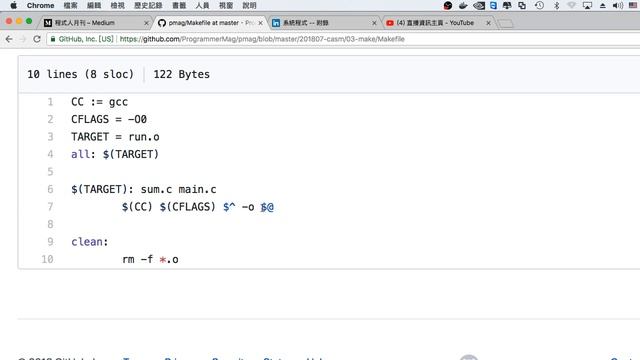This screenshot has width=640, height=360.
Task: Click the red round icon in menu bar
Action: tap(448, 5)
